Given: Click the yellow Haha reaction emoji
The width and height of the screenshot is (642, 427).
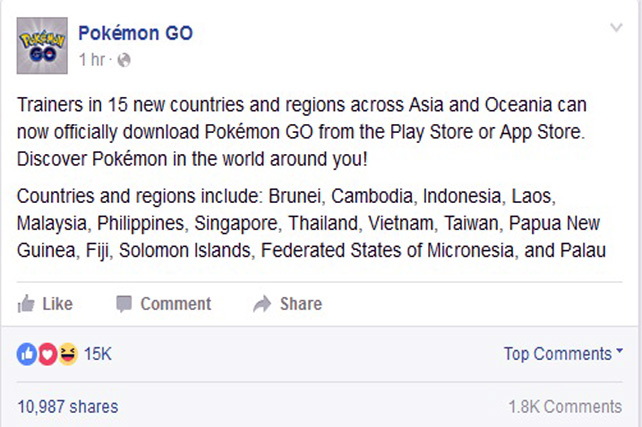Looking at the screenshot, I should coord(66,353).
